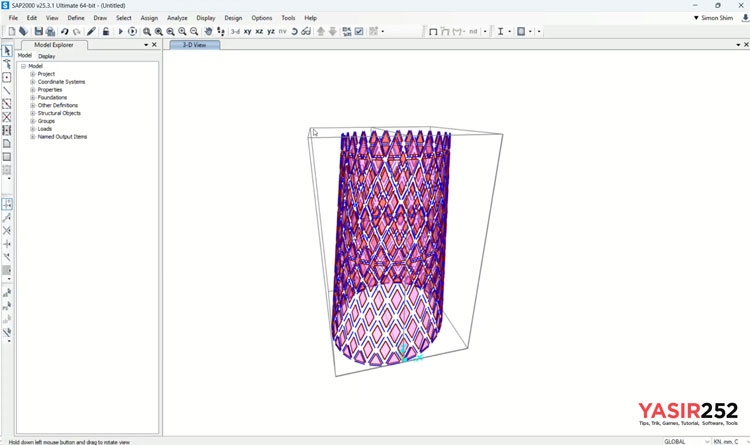Click the Save model icon
The height and width of the screenshot is (445, 750).
pos(38,32)
